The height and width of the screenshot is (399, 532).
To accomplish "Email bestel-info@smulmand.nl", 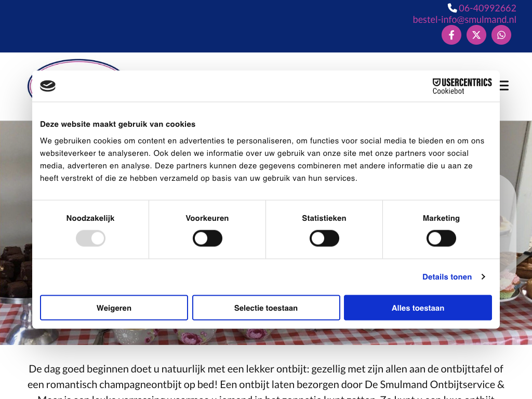I will (x=464, y=20).
